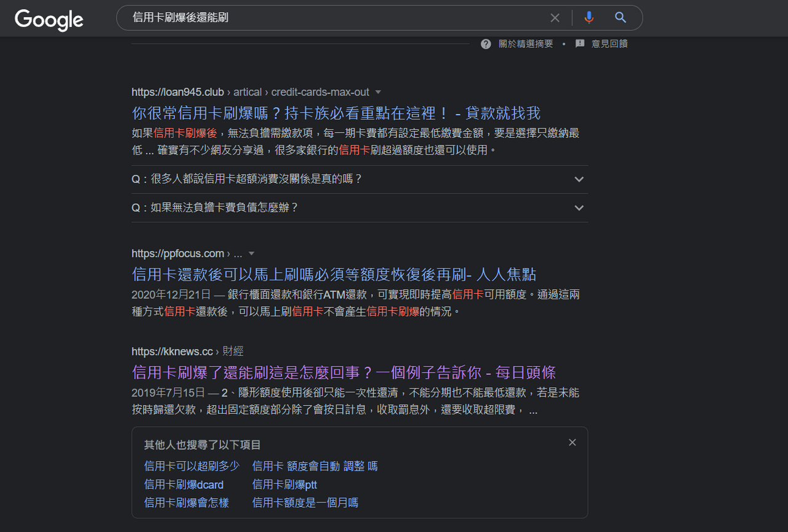The height and width of the screenshot is (532, 788).
Task: Start voice search with the microphone icon
Action: coord(589,18)
